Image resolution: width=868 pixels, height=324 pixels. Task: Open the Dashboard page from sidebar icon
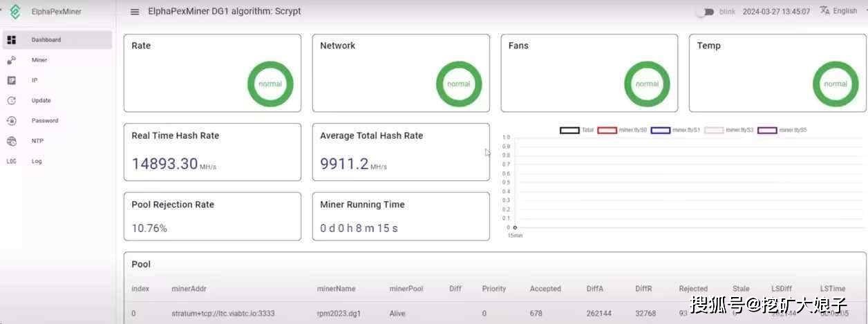11,40
